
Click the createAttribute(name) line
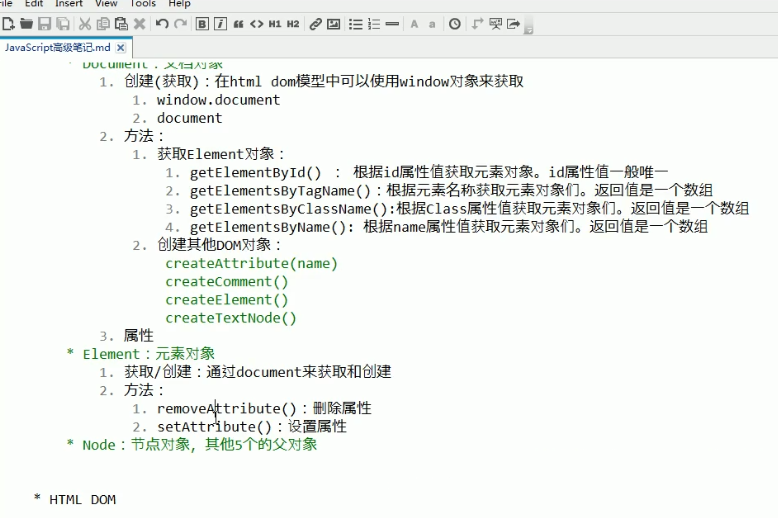pos(252,263)
